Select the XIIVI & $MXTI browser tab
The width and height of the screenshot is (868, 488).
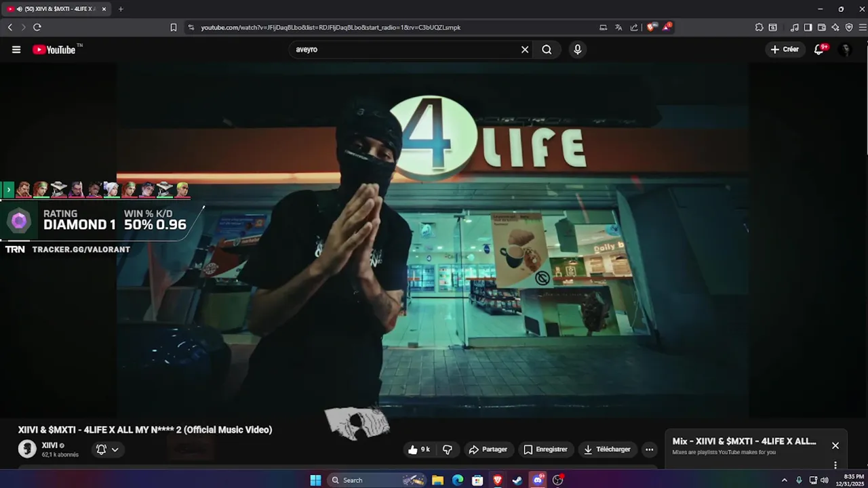[x=56, y=9]
